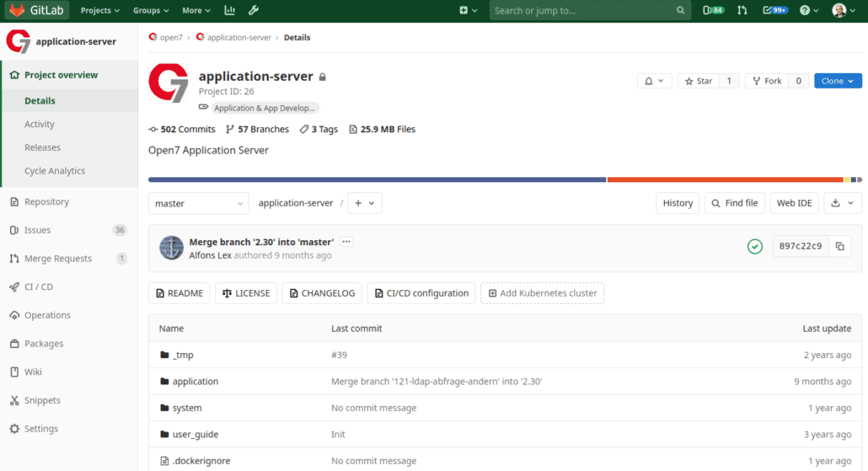Screen dimensions: 868x471
Task: Click the large project avatar logo
Action: (x=169, y=83)
